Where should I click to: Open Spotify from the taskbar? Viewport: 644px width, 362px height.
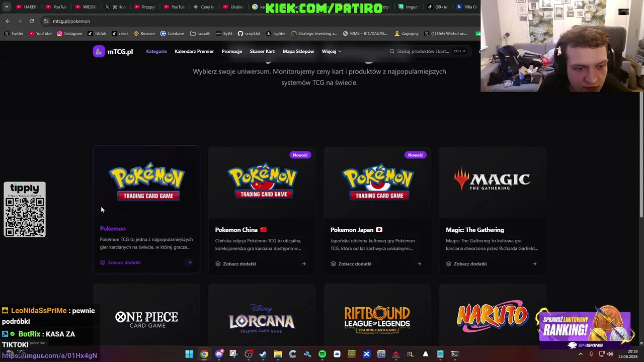point(322,354)
